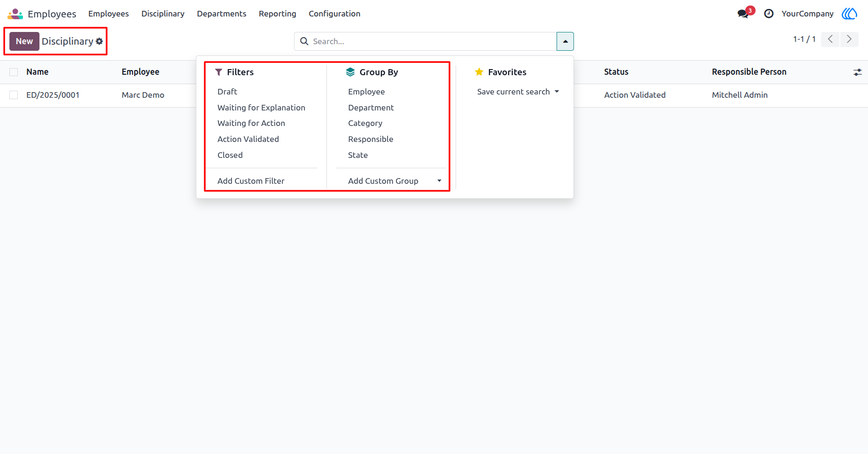Viewport: 868px width, 454px height.
Task: Open the Departments menu
Action: point(222,14)
